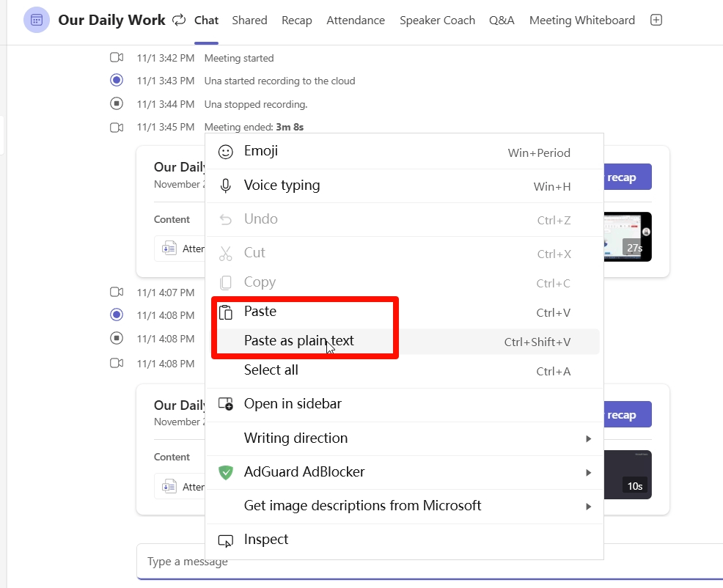The image size is (723, 588).
Task: Click the second card's recap button
Action: (x=628, y=414)
